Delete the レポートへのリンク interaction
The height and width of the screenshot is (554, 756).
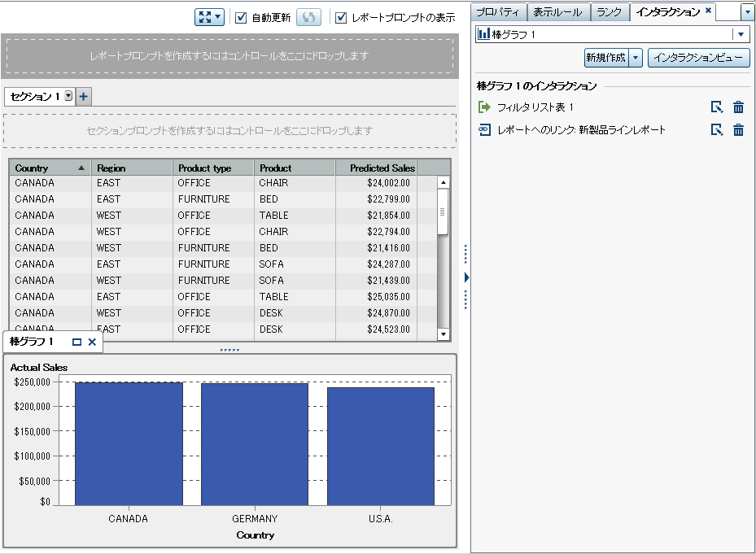pos(738,130)
